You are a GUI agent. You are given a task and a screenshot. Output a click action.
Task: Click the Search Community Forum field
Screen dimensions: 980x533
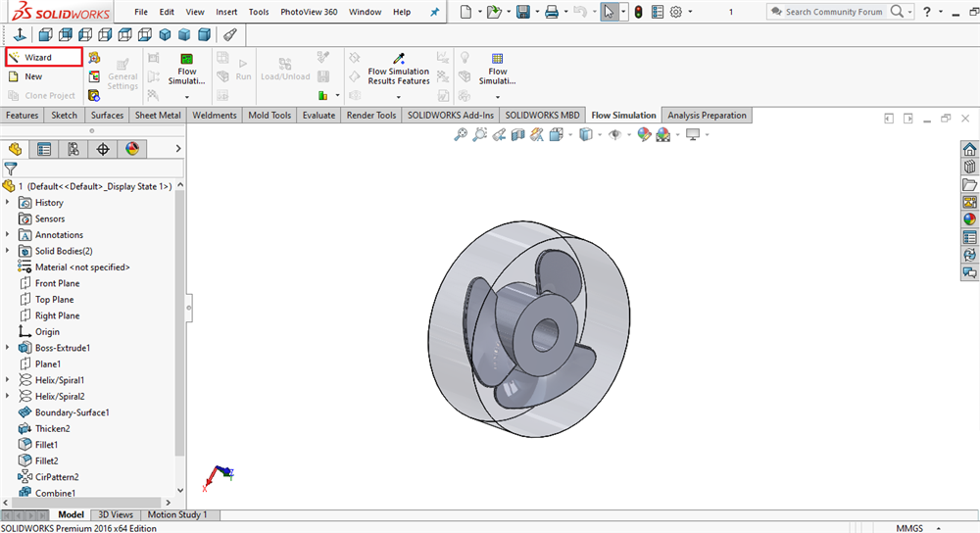coord(834,12)
